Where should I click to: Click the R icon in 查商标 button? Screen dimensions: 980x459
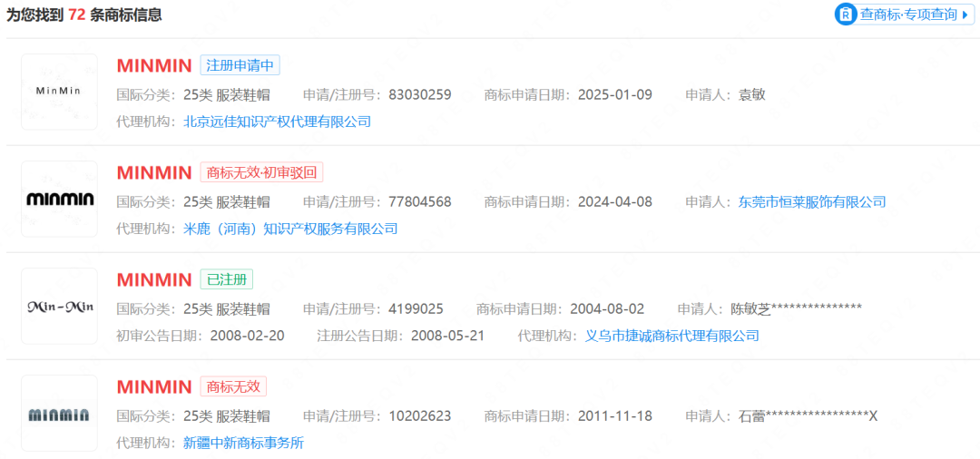pos(847,15)
